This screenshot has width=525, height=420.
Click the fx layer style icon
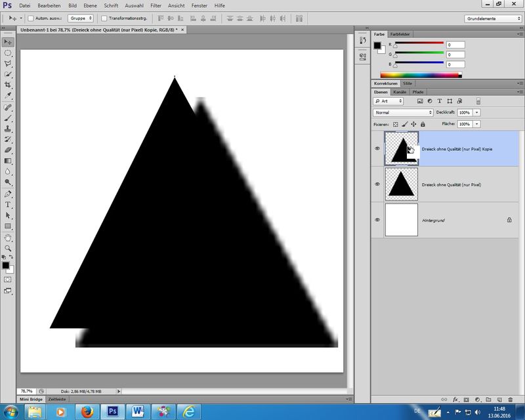coord(455,399)
